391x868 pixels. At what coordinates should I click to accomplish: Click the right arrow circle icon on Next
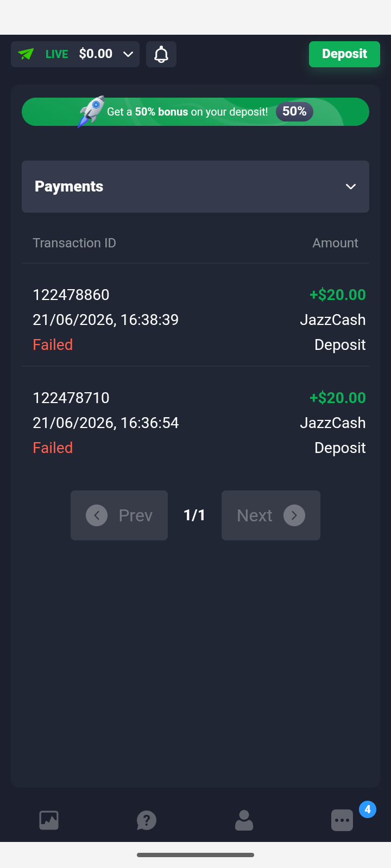294,515
